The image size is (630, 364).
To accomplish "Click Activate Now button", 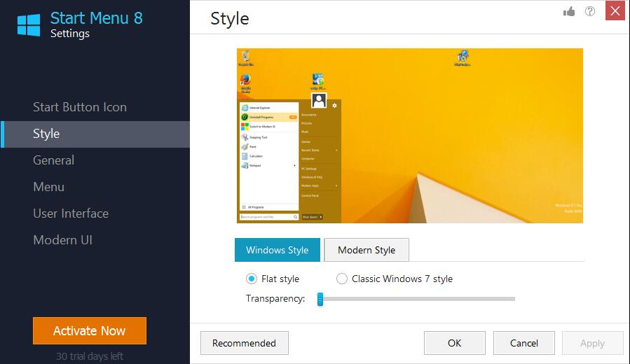I will tap(90, 330).
